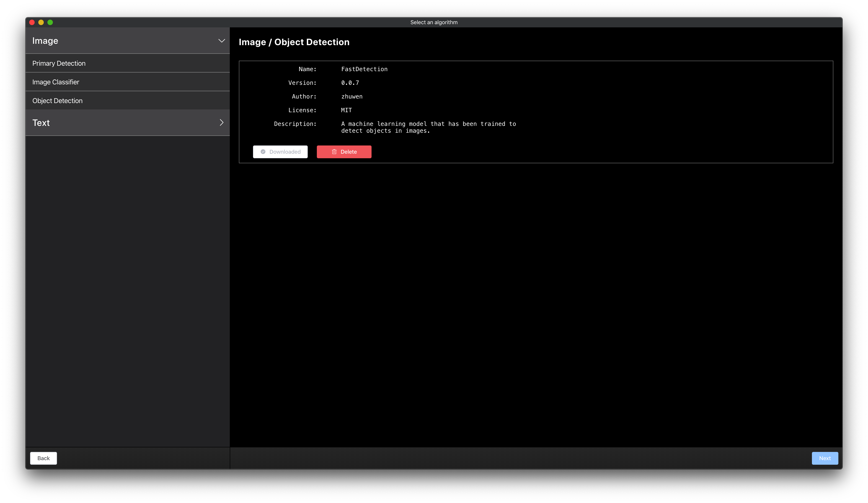The width and height of the screenshot is (868, 503).
Task: Click the yellow minimize window button
Action: pyautogui.click(x=41, y=22)
